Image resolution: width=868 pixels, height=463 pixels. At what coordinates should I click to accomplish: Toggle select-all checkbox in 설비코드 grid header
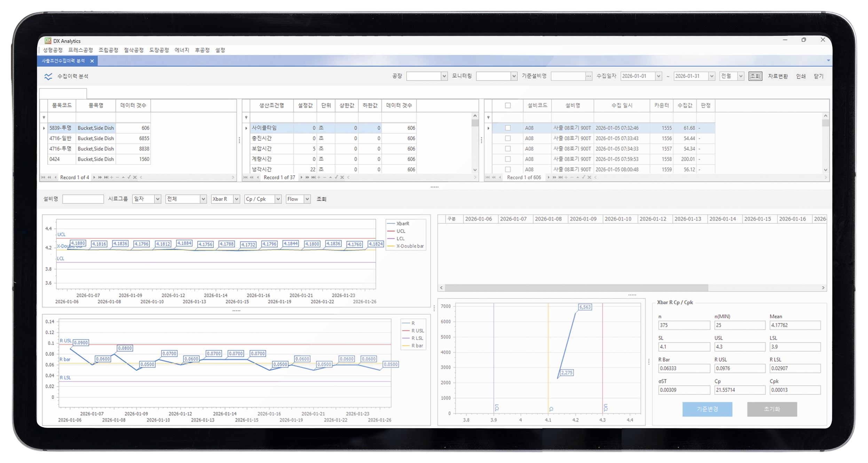click(508, 105)
